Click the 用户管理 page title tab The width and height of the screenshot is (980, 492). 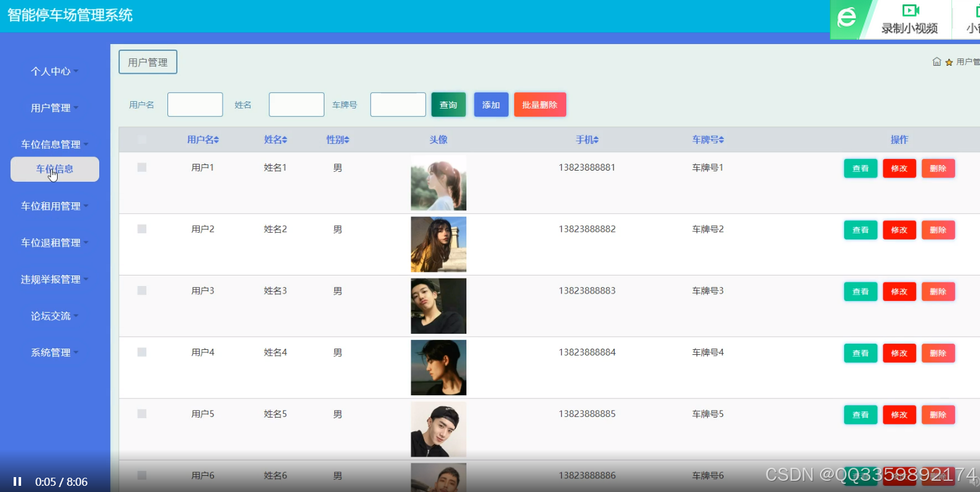tap(148, 62)
